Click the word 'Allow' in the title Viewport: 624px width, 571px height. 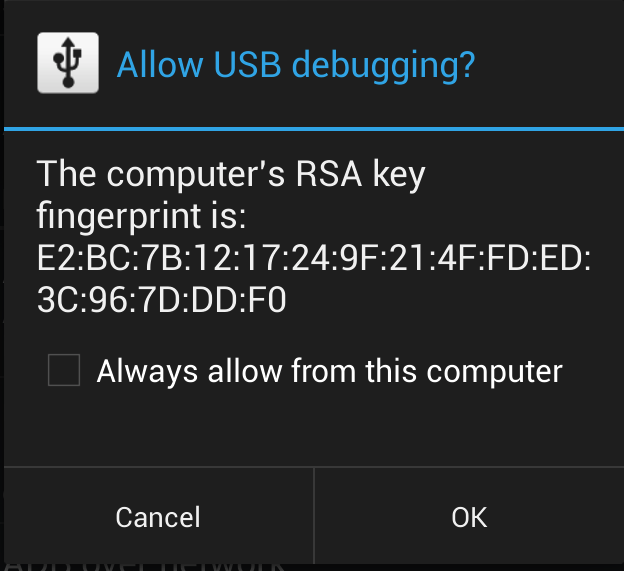pyautogui.click(x=160, y=64)
